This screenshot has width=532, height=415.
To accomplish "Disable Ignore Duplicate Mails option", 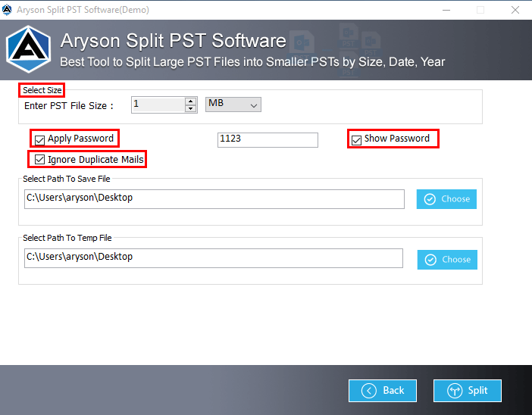I will 39,159.
